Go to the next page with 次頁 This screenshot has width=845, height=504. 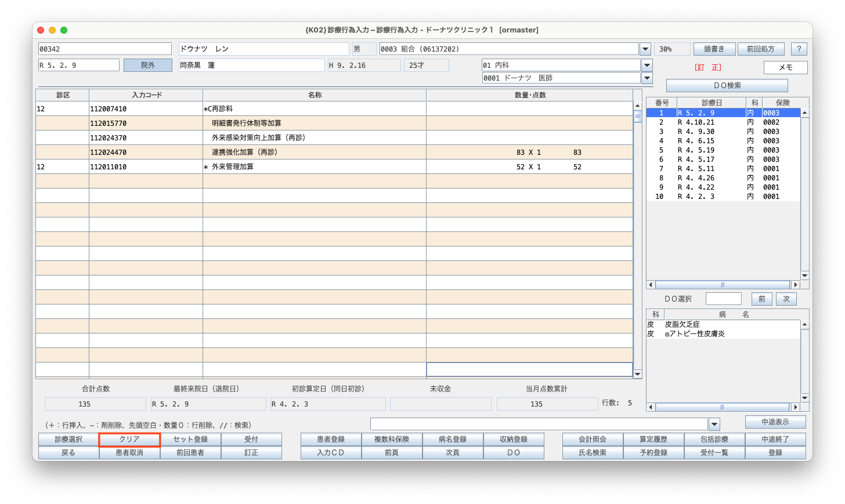pyautogui.click(x=453, y=453)
